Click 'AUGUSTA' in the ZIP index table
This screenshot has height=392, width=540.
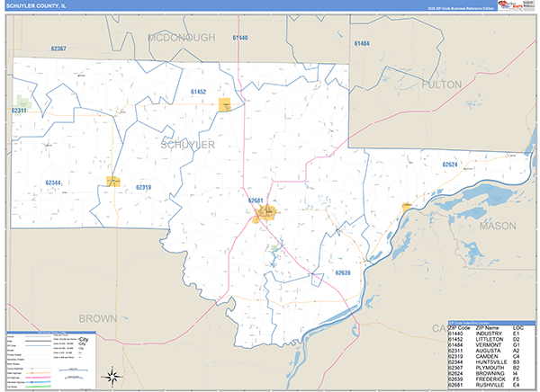(x=489, y=351)
